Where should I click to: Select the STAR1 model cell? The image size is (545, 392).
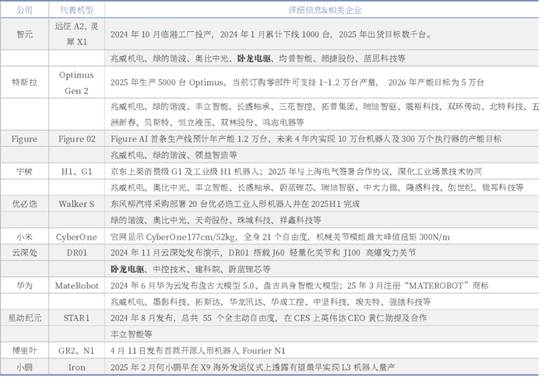pos(76,318)
